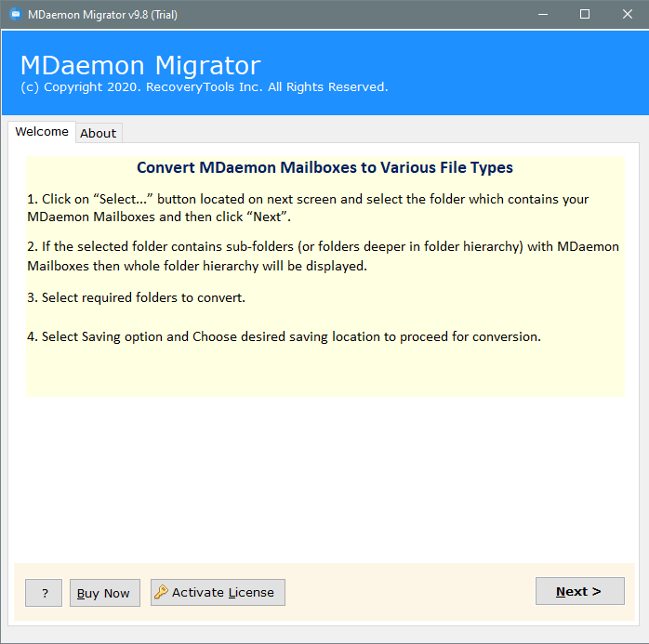Viewport: 649px width, 644px height.
Task: Close the MDaemon Migrator window
Action: (627, 15)
